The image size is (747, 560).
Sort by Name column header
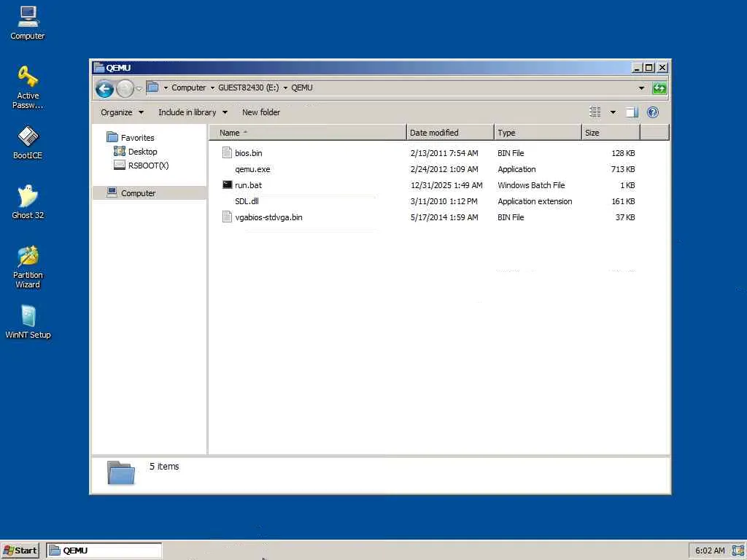point(308,133)
